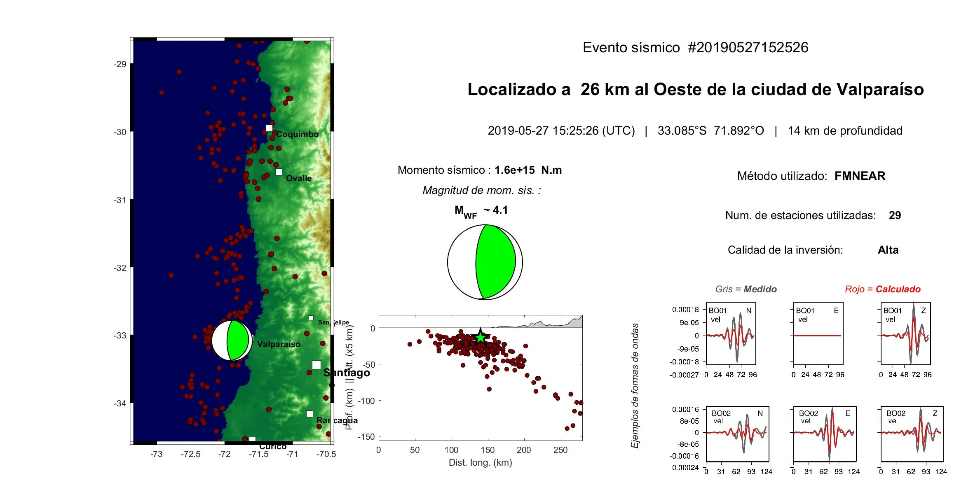Viewport: 980px width, 499px height.
Task: Click the BO01 N velocity waveform plot
Action: click(731, 333)
